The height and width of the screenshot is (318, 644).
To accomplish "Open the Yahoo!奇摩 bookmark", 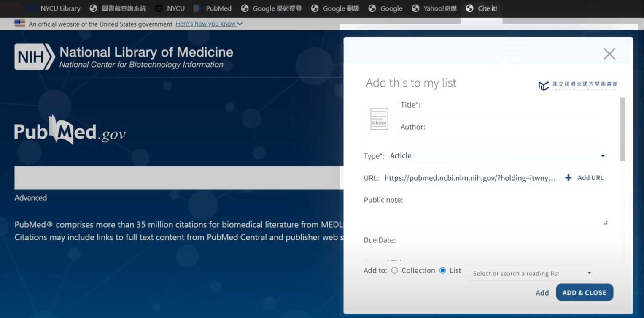I will click(434, 8).
